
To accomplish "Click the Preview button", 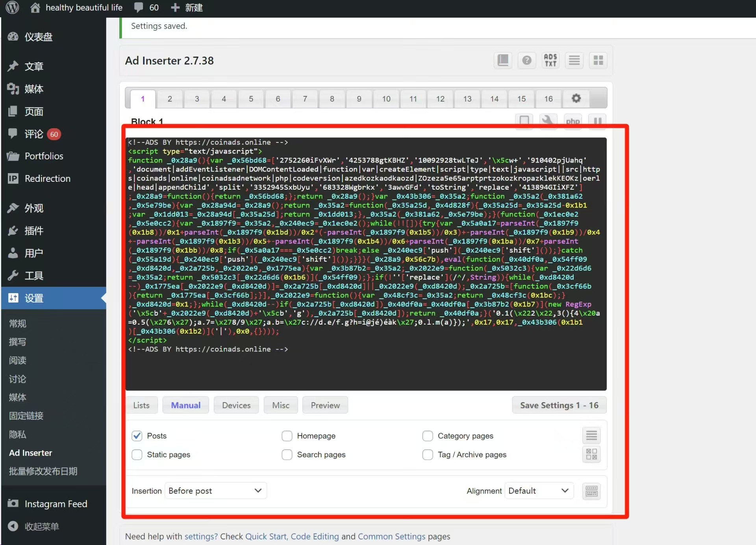I will [325, 405].
